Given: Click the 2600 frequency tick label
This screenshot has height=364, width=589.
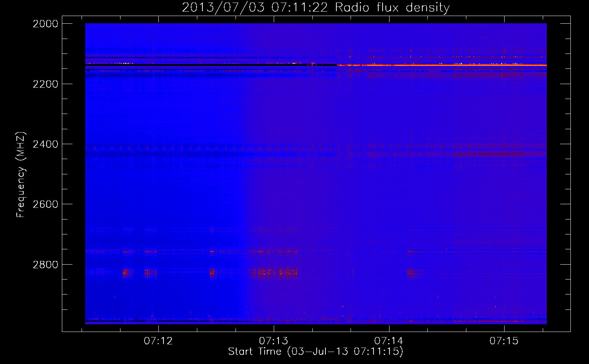Looking at the screenshot, I should pos(46,204).
